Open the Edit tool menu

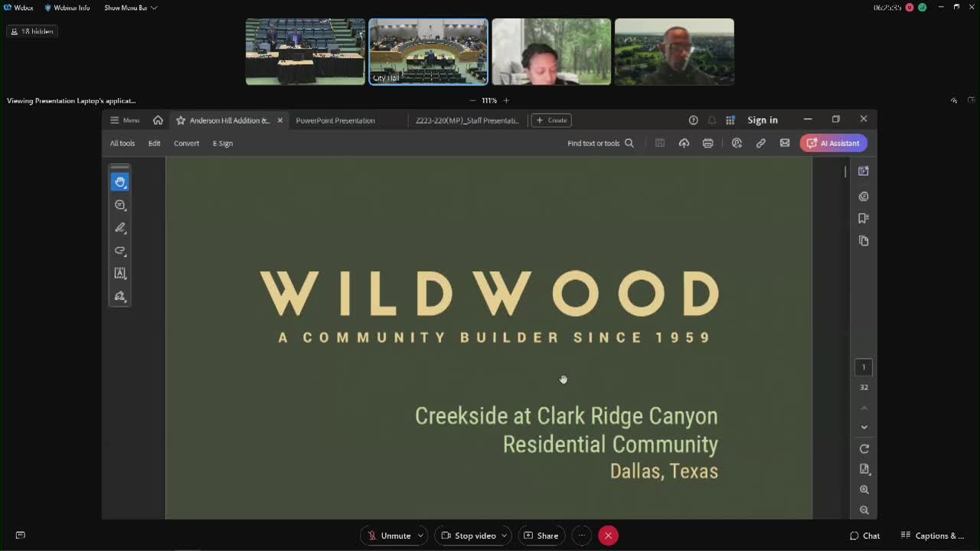pyautogui.click(x=154, y=143)
